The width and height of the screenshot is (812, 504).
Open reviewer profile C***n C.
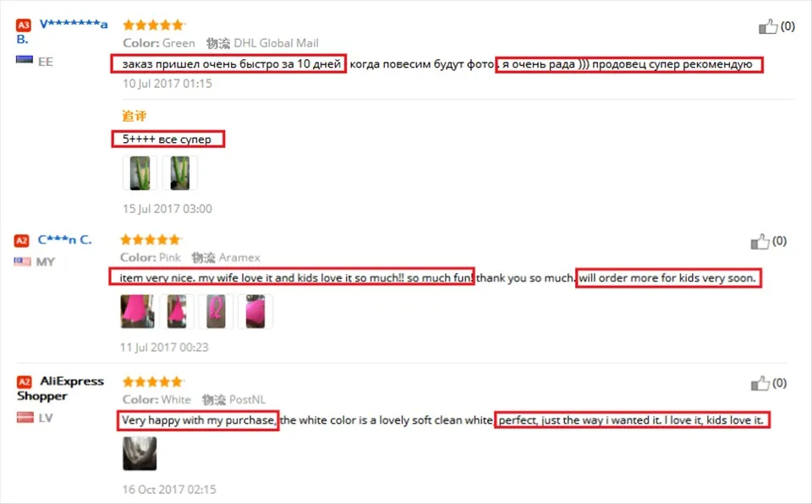(65, 240)
